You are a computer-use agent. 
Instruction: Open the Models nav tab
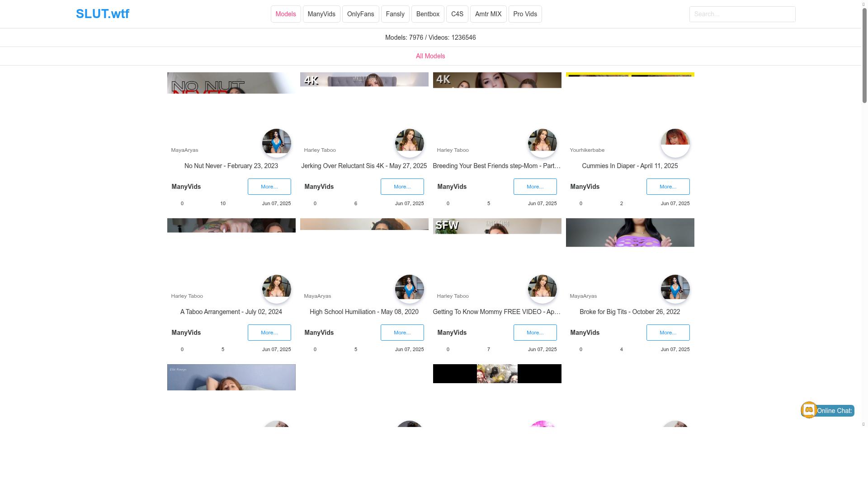[x=286, y=14]
